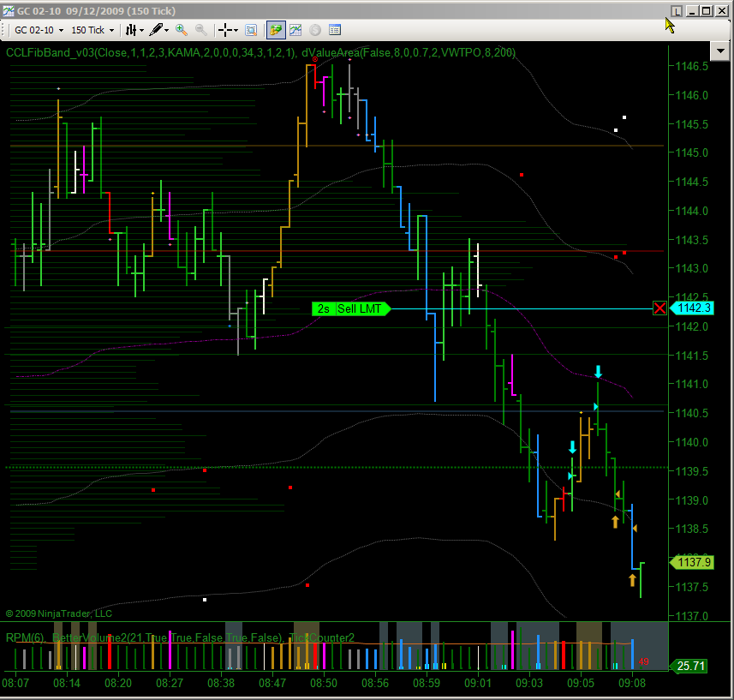Click the 09:08 time axis label
The height and width of the screenshot is (700, 734).
click(632, 683)
